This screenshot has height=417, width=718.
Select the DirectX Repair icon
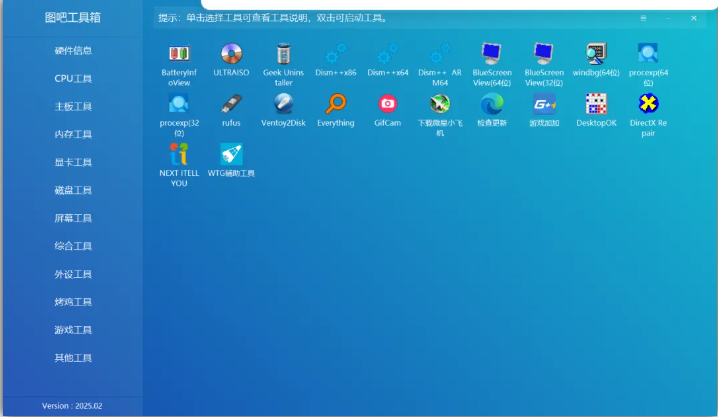coord(648,104)
